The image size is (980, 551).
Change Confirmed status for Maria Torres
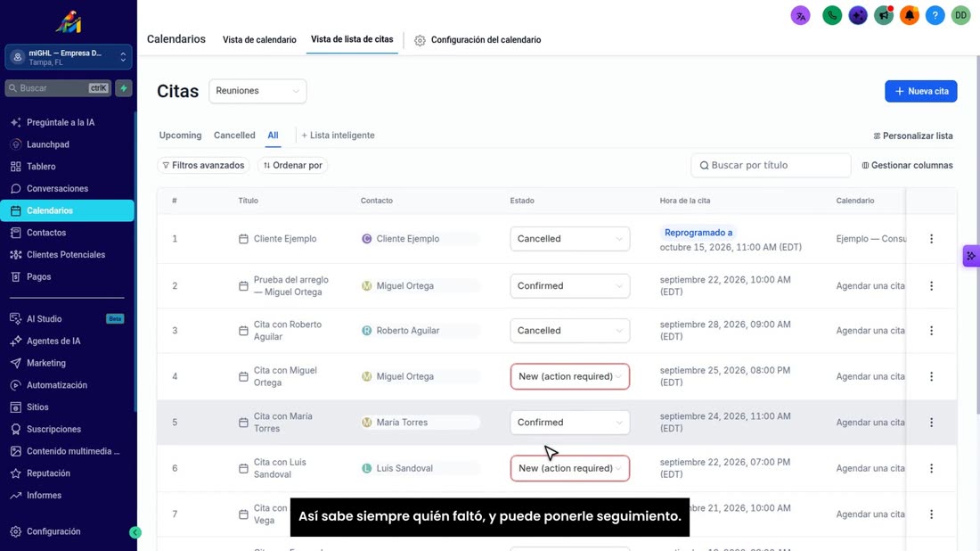pyautogui.click(x=570, y=422)
